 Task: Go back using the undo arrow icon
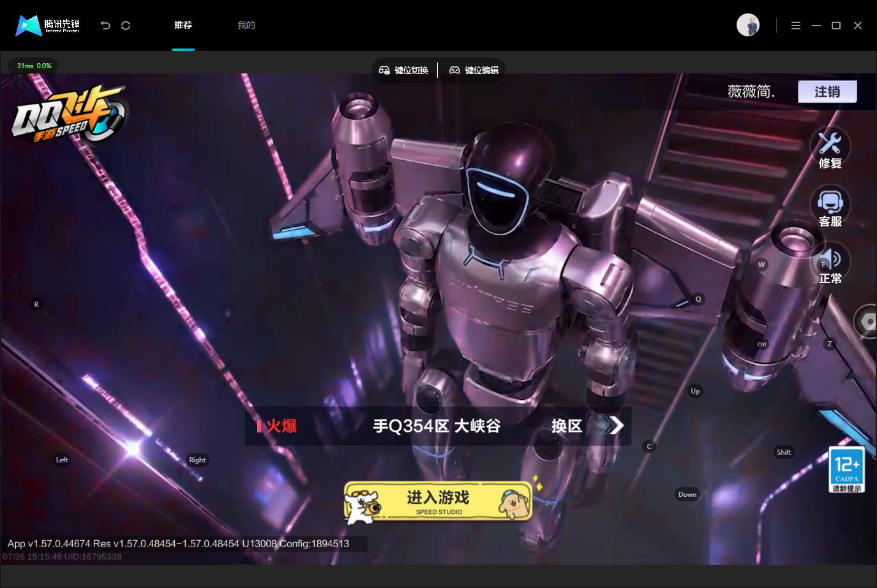[x=105, y=26]
